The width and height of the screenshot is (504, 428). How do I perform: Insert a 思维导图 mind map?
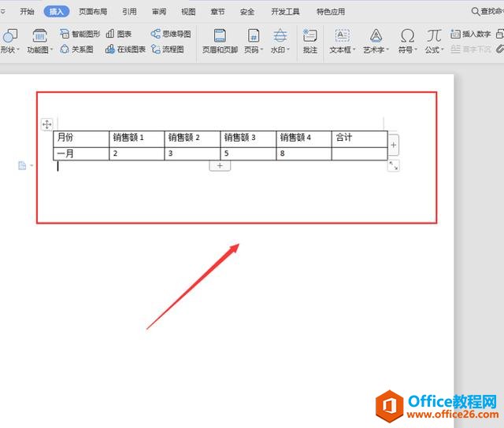tap(171, 34)
